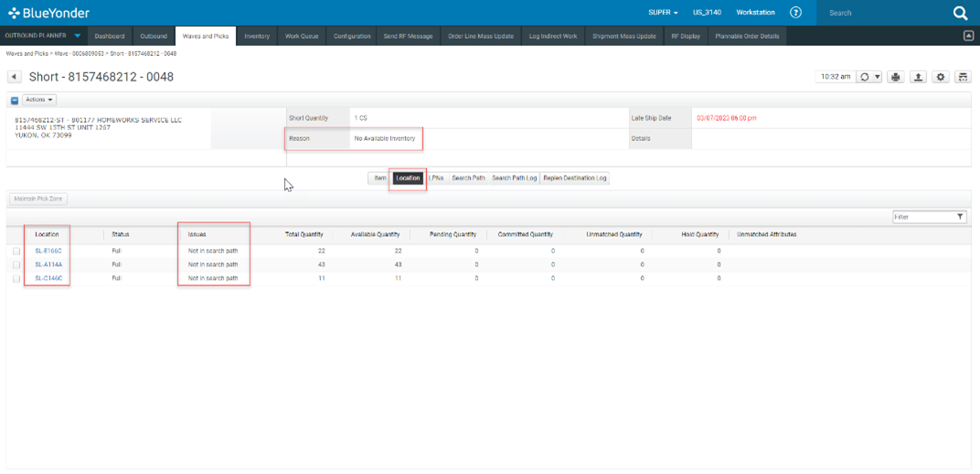Click the US_3140 warehouse label

coord(707,13)
